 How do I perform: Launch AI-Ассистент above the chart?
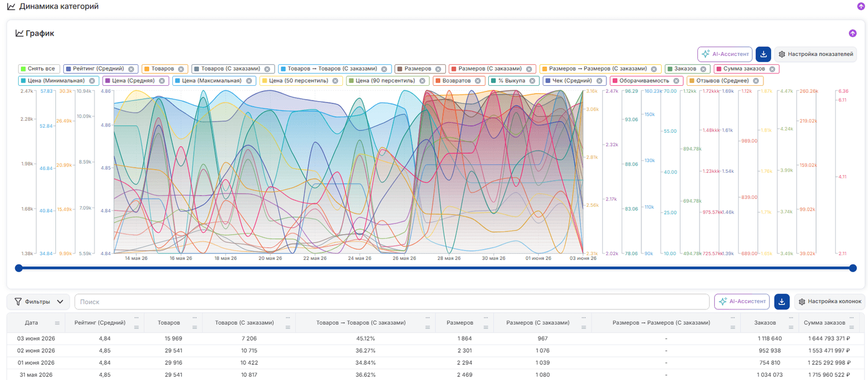(x=724, y=54)
